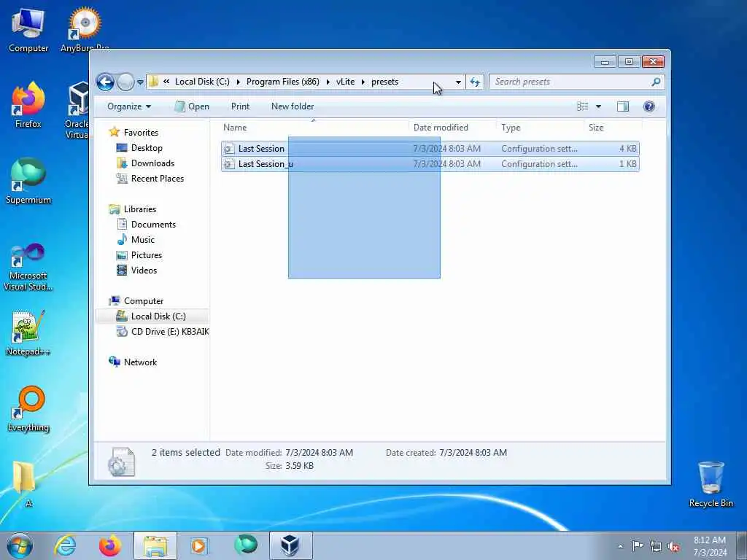The height and width of the screenshot is (560, 747).
Task: Go back with the Explorer back arrow
Action: 105,82
